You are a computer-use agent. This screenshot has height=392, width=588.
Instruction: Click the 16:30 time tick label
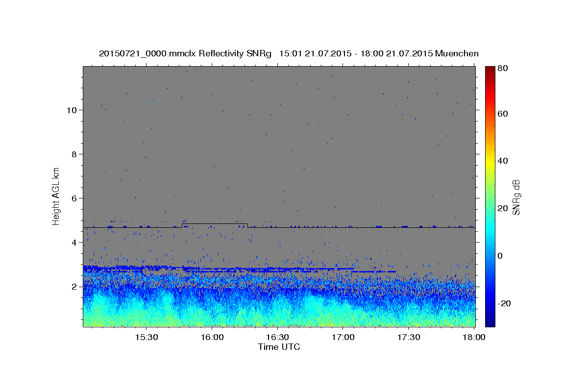pos(277,338)
